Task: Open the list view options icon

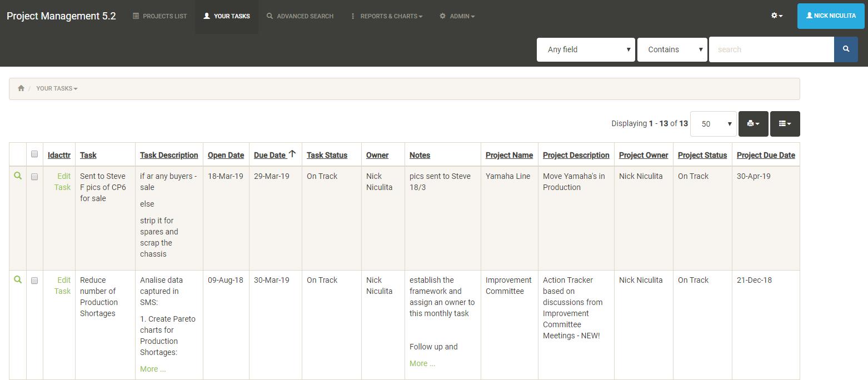Action: (785, 123)
